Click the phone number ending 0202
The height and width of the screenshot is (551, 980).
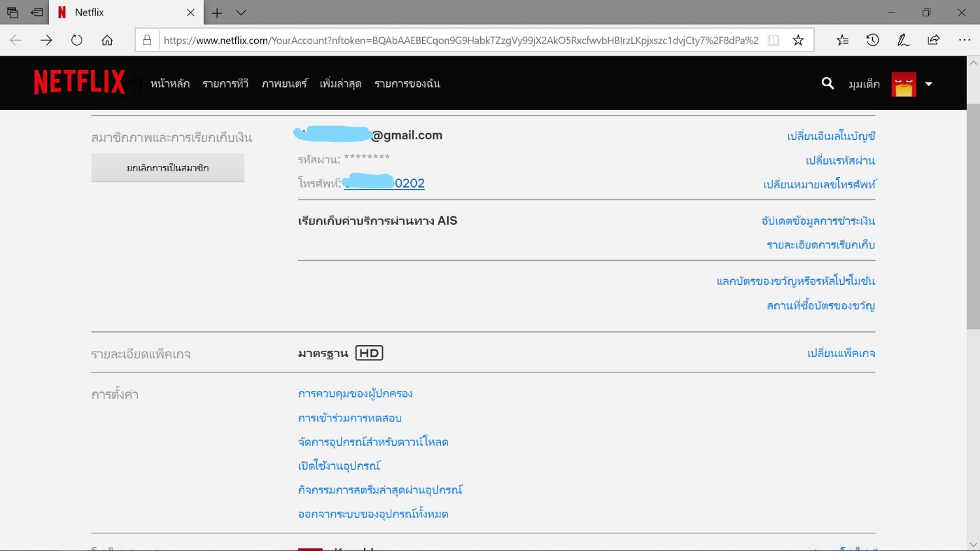(x=384, y=183)
